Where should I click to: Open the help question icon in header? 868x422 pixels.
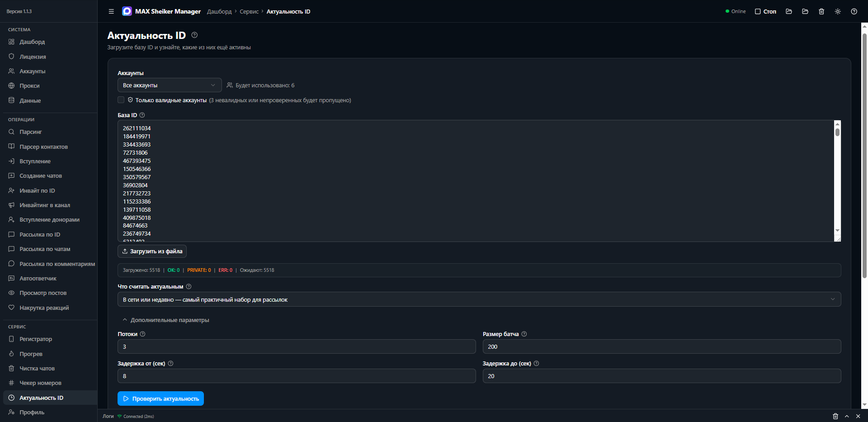[854, 11]
